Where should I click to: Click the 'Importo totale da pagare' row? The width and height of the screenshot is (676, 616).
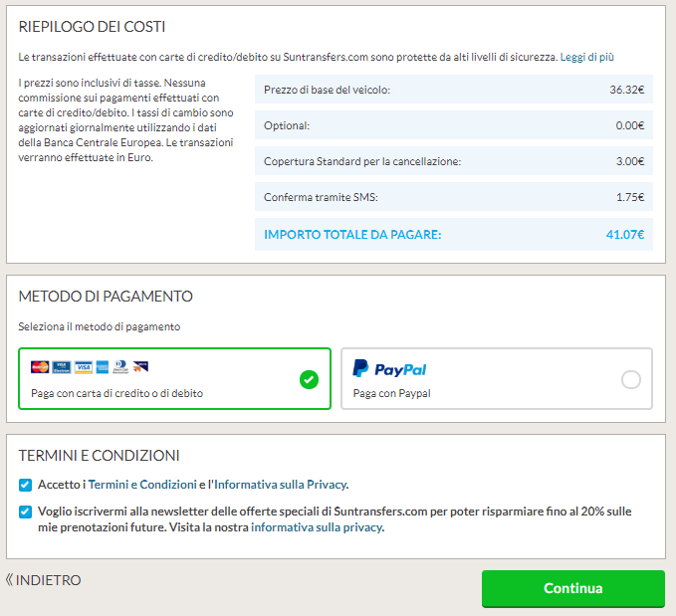tap(454, 235)
